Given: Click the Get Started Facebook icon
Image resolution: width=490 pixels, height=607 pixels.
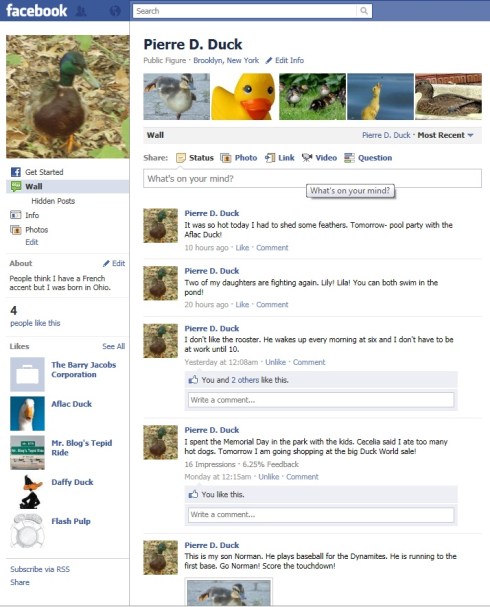Looking at the screenshot, I should tap(15, 172).
